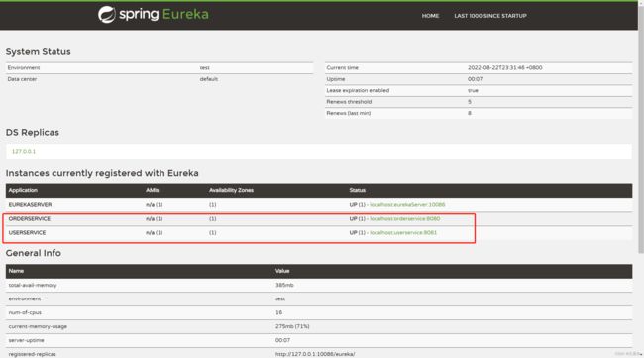Select the Renews (last min) label
This screenshot has height=358, width=644.
point(349,113)
